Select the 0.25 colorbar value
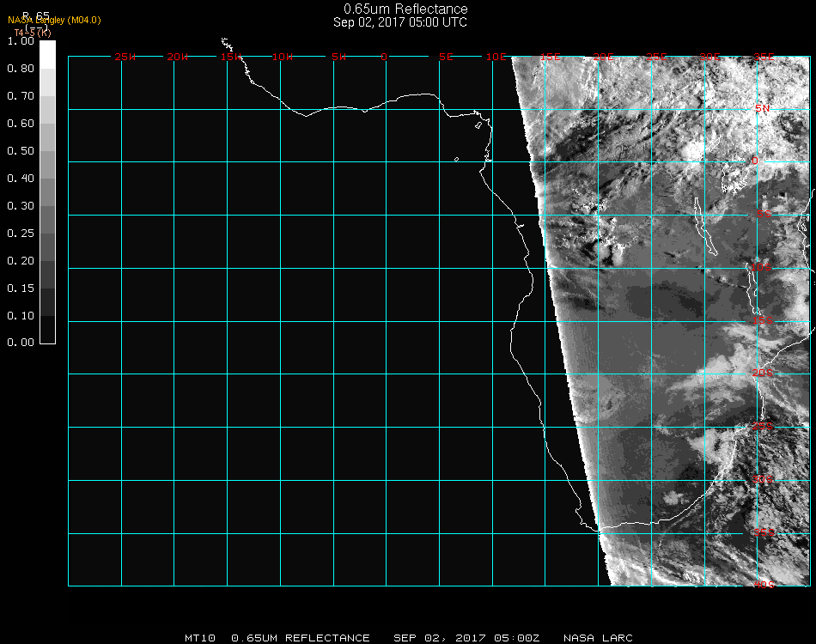Image resolution: width=816 pixels, height=644 pixels. [21, 234]
